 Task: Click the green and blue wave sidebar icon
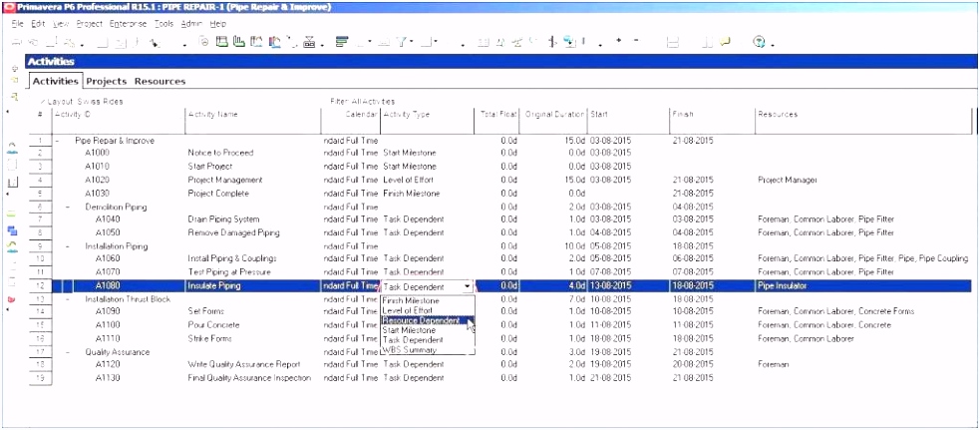pyautogui.click(x=12, y=245)
